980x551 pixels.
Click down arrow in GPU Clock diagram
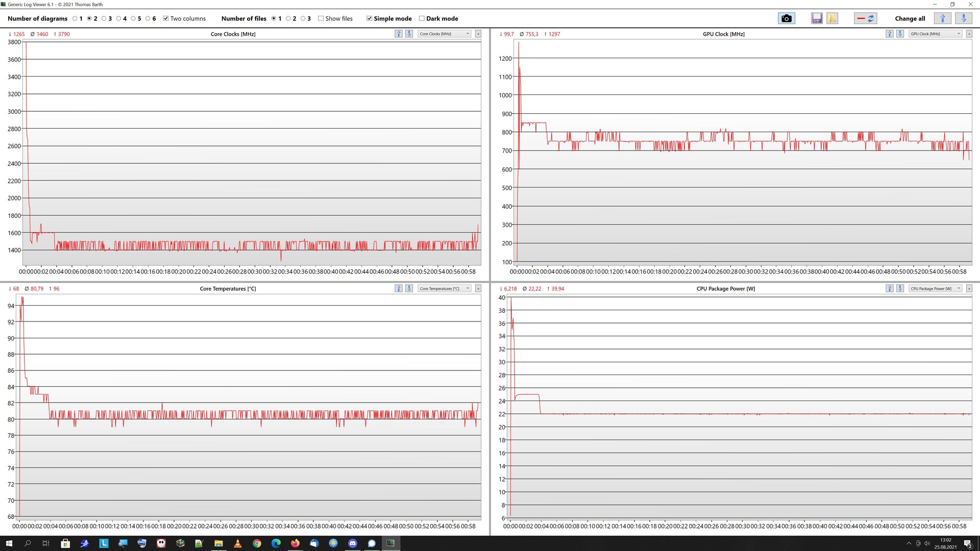[900, 34]
